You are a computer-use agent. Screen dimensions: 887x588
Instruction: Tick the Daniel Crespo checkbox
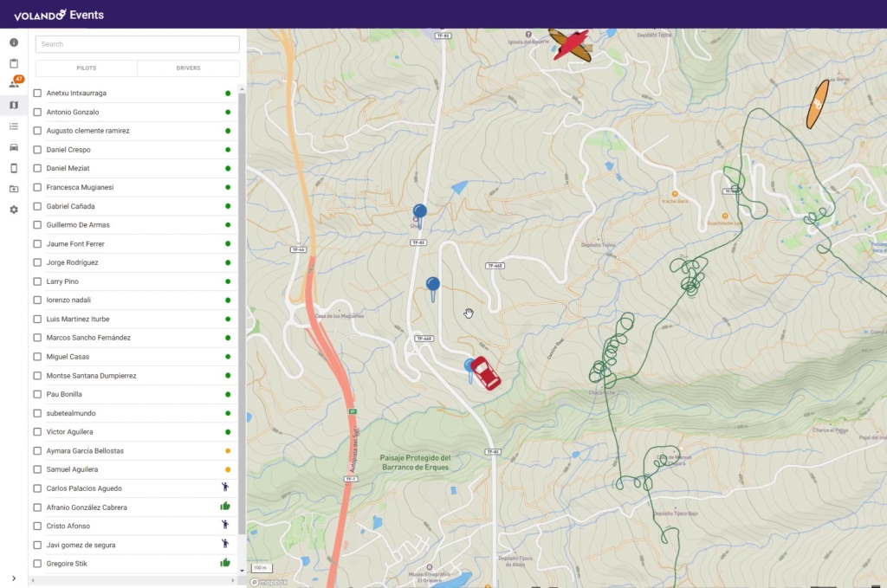37,150
